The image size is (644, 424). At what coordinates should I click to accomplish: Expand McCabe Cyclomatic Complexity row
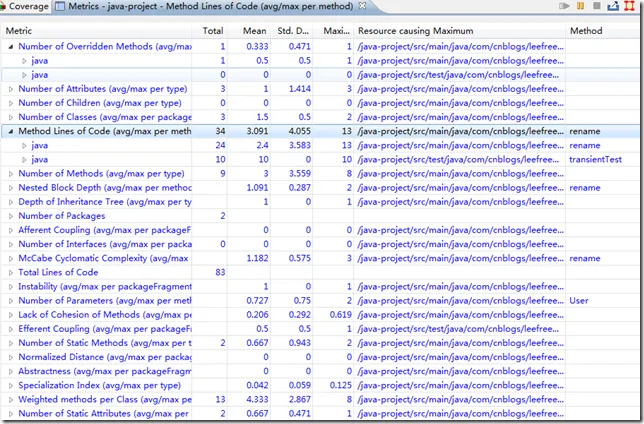click(11, 258)
